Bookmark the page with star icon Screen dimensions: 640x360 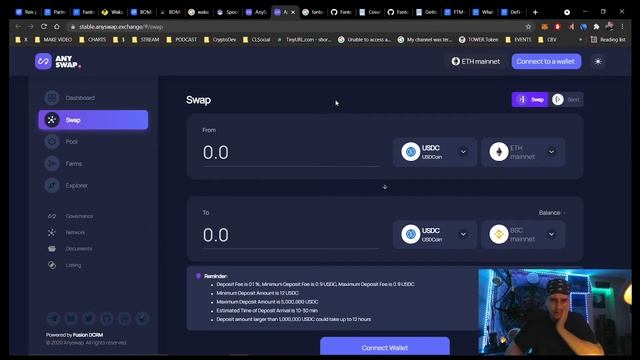pyautogui.click(x=529, y=27)
